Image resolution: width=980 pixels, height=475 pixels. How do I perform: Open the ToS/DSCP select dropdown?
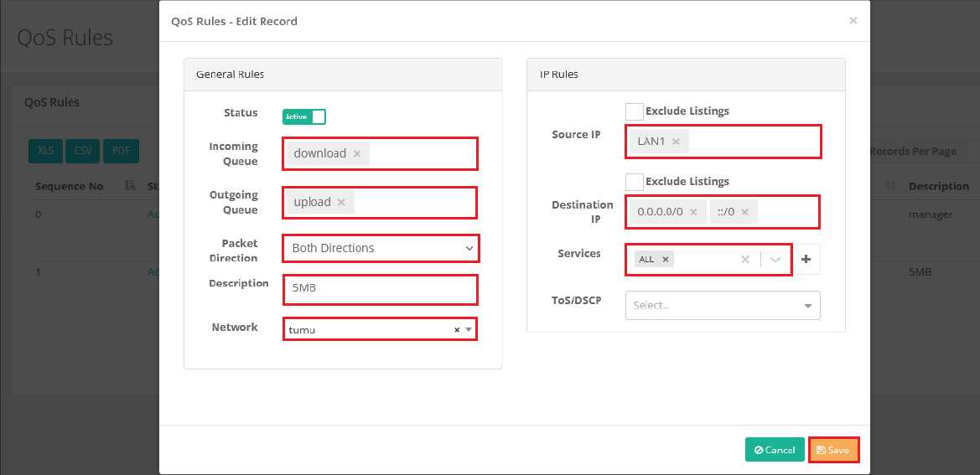(723, 306)
